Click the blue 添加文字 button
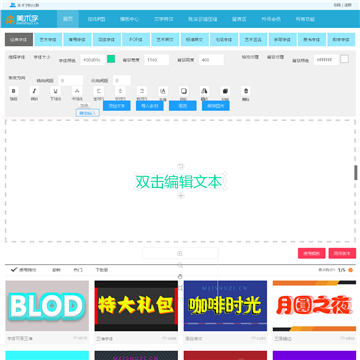 click(116, 106)
